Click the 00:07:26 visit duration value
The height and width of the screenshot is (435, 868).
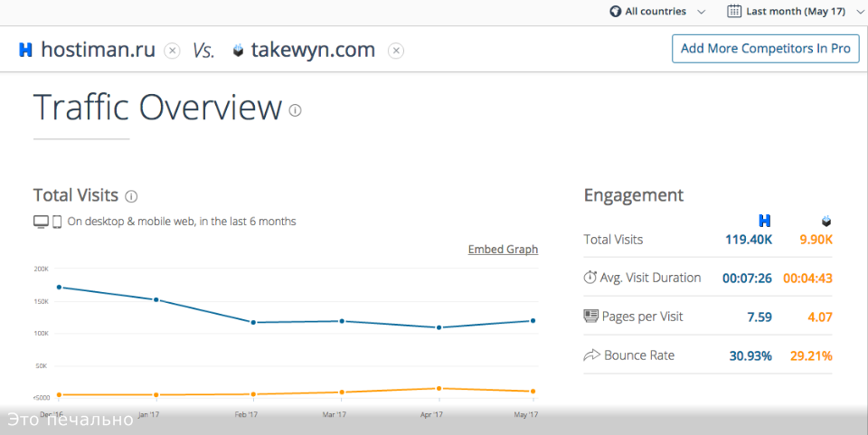pyautogui.click(x=748, y=279)
